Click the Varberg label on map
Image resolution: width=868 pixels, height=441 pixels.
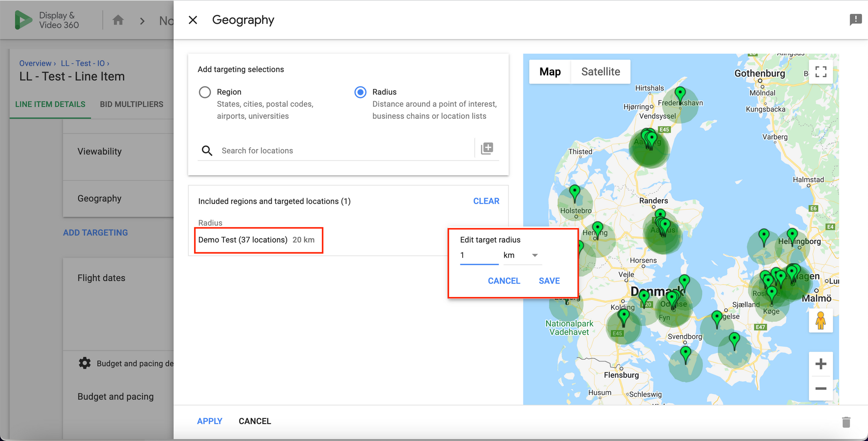click(775, 137)
